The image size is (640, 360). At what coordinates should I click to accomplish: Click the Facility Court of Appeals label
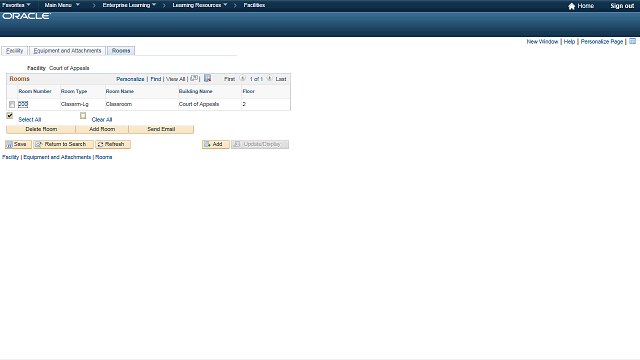[x=58, y=68]
